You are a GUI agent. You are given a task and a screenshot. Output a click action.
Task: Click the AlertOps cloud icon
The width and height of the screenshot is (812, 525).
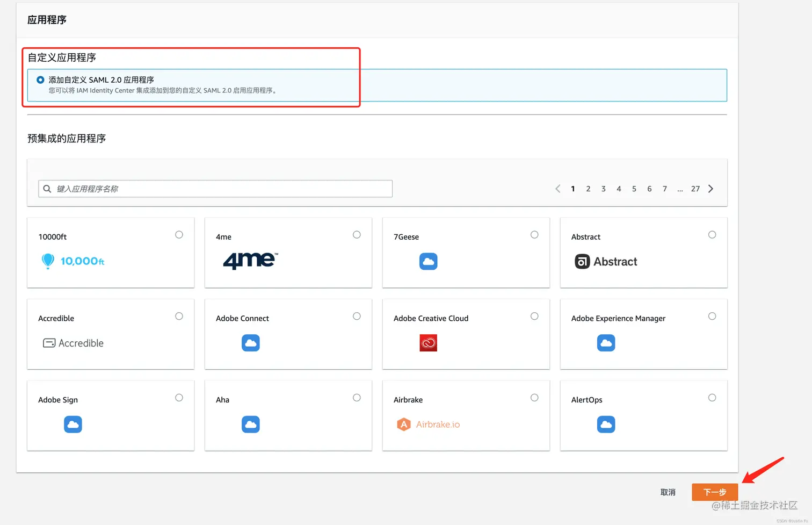point(606,425)
